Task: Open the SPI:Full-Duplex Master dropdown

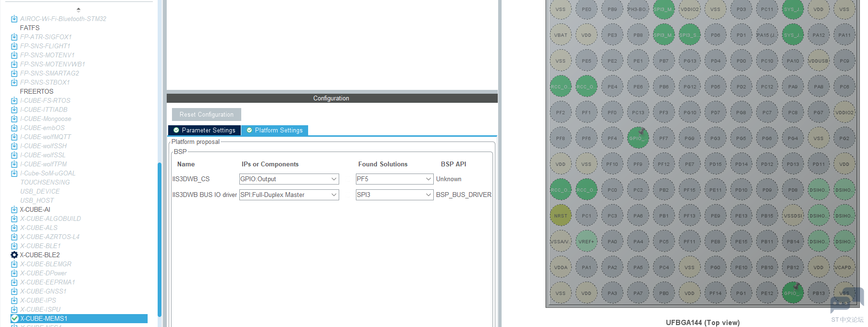Action: click(x=289, y=195)
